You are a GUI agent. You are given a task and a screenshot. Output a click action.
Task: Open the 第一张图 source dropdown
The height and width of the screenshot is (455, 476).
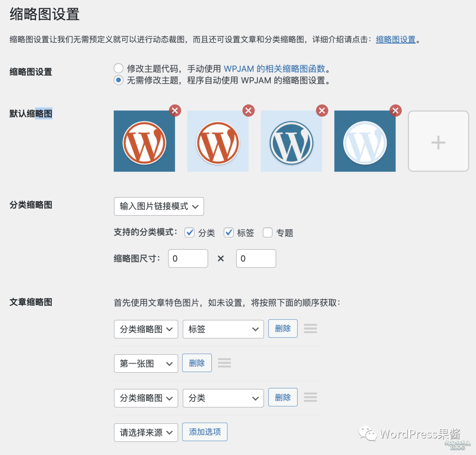[x=146, y=363]
